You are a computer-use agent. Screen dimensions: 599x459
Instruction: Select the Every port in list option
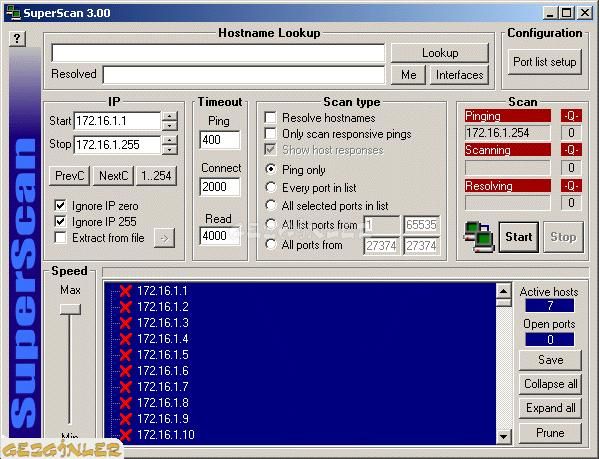[x=271, y=187]
